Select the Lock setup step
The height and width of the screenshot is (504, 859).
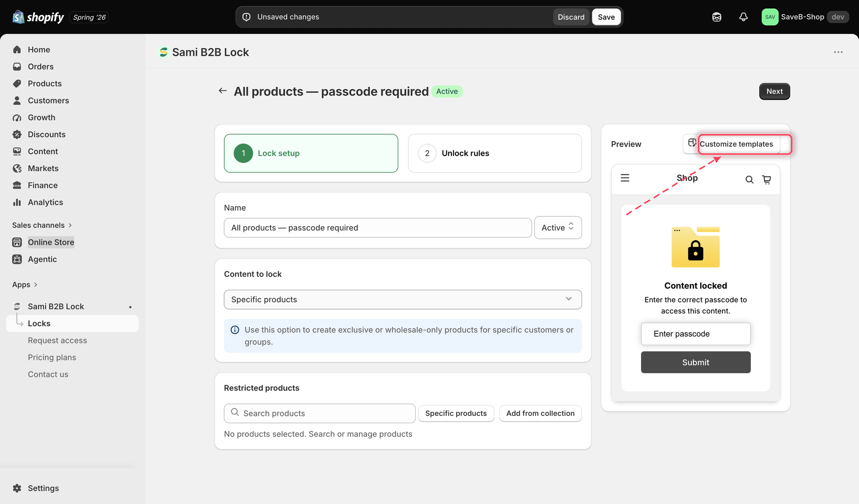click(311, 153)
